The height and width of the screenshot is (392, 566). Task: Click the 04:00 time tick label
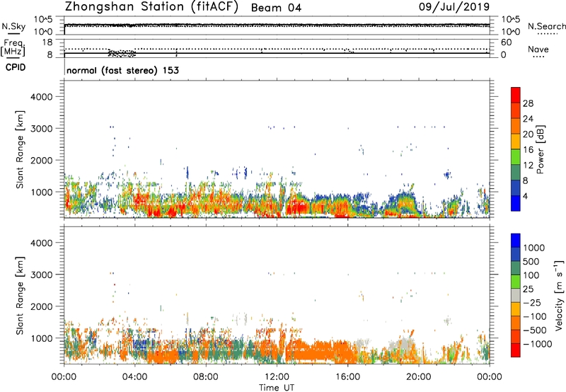135,377
